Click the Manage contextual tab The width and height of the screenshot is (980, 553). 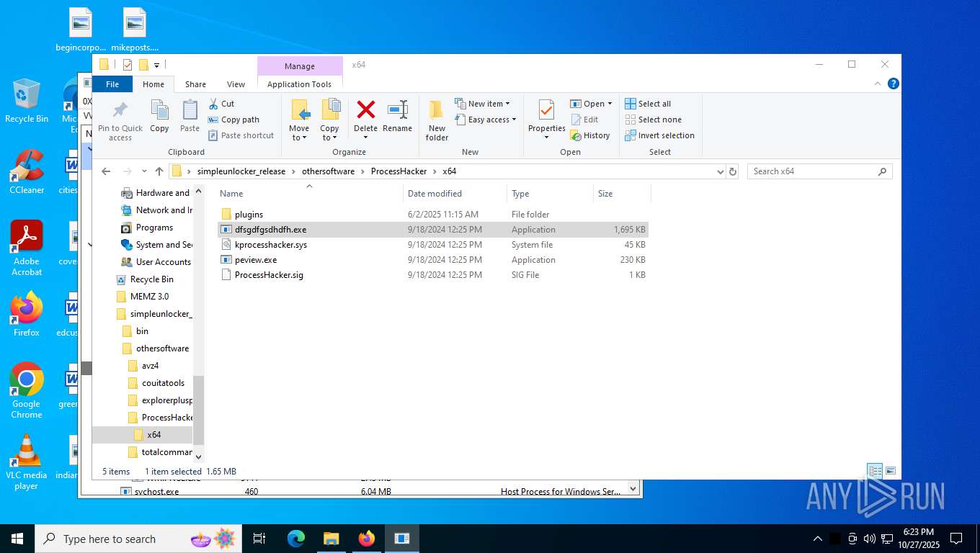click(300, 66)
